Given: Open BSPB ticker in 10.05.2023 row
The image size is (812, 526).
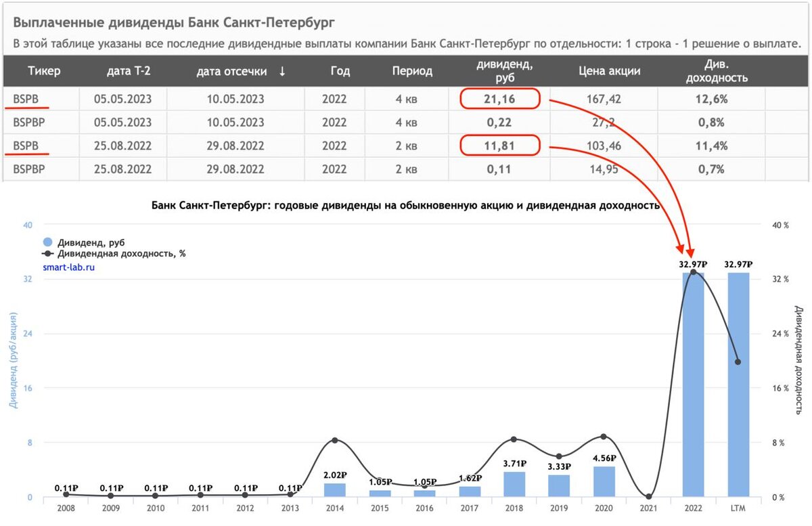Looking at the screenshot, I should click(26, 100).
